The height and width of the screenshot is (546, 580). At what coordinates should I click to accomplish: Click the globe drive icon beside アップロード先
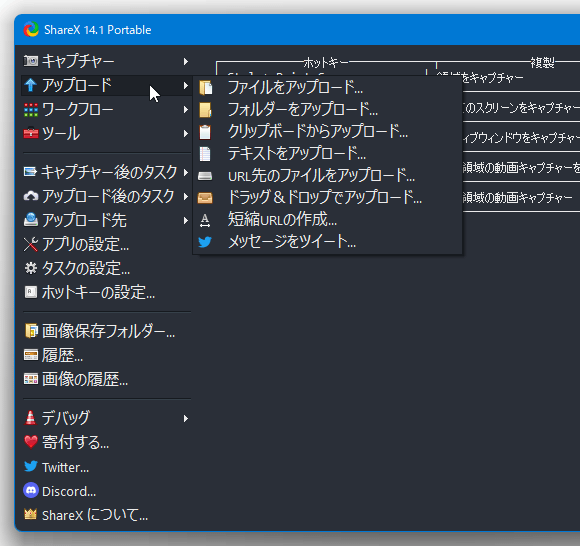pos(31,220)
